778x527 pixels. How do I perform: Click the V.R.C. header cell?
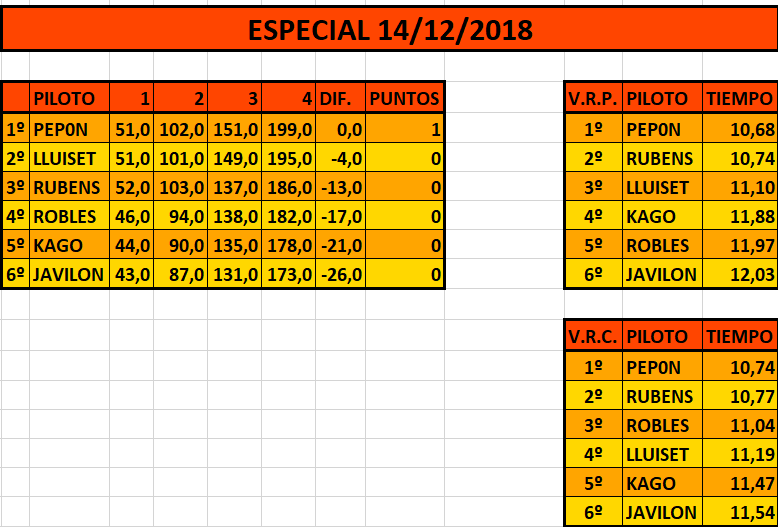coord(593,336)
